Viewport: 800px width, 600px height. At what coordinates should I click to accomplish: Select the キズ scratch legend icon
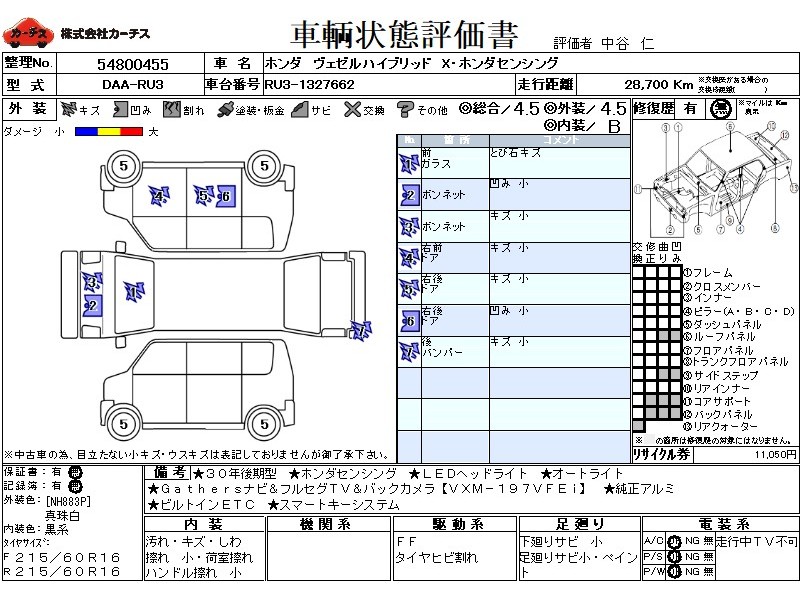(68, 109)
